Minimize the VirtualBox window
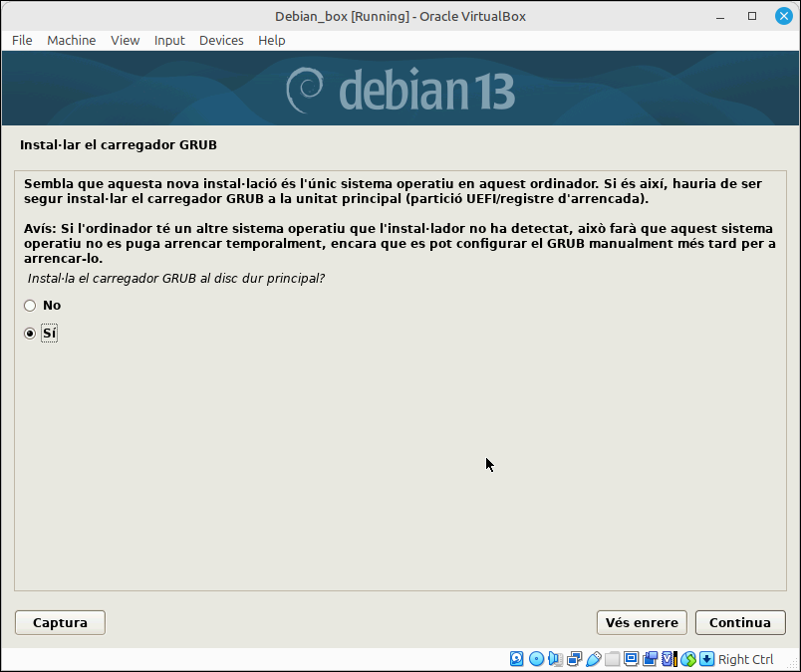The image size is (801, 672). (720, 16)
